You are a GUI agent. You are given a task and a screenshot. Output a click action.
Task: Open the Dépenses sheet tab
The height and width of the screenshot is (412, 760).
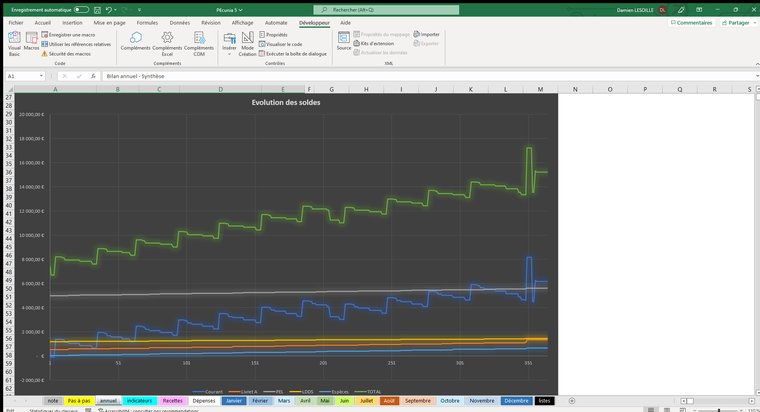(204, 400)
